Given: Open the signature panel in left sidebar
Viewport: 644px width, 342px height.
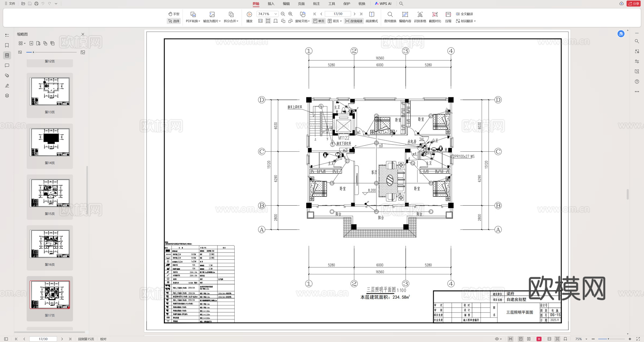Looking at the screenshot, I should [x=7, y=85].
